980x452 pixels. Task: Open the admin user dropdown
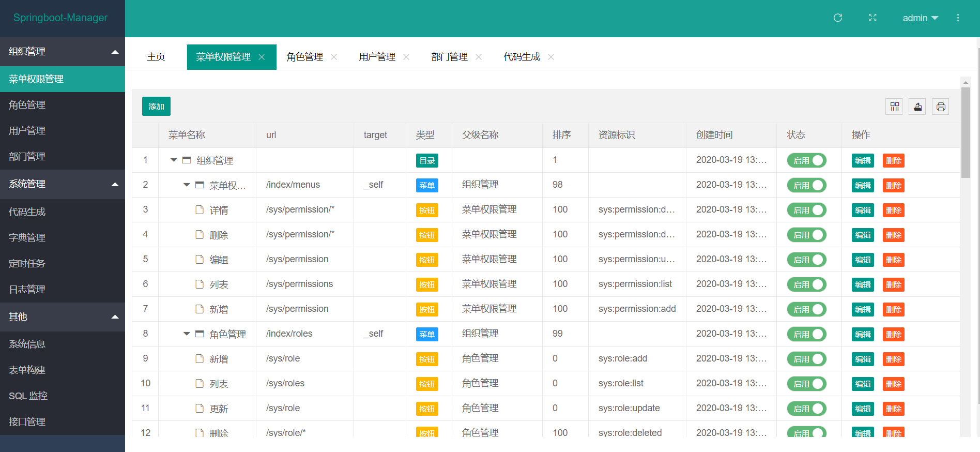pos(920,18)
